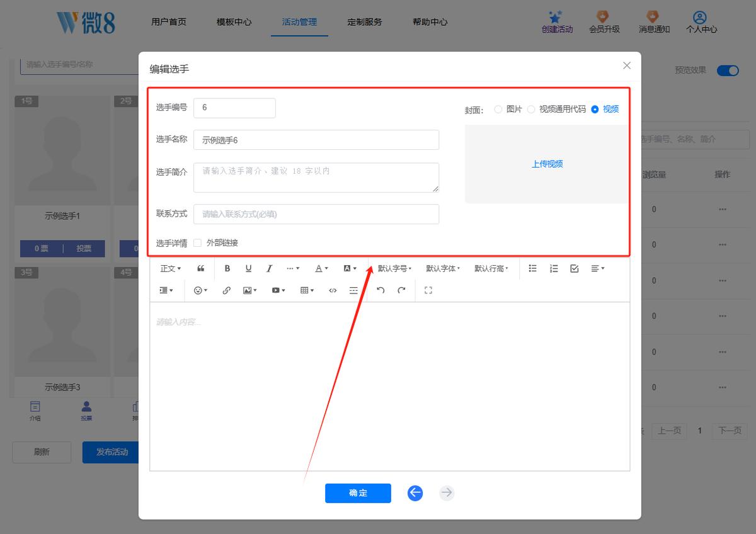Click the 微8 logo
The image size is (756, 534).
point(86,22)
